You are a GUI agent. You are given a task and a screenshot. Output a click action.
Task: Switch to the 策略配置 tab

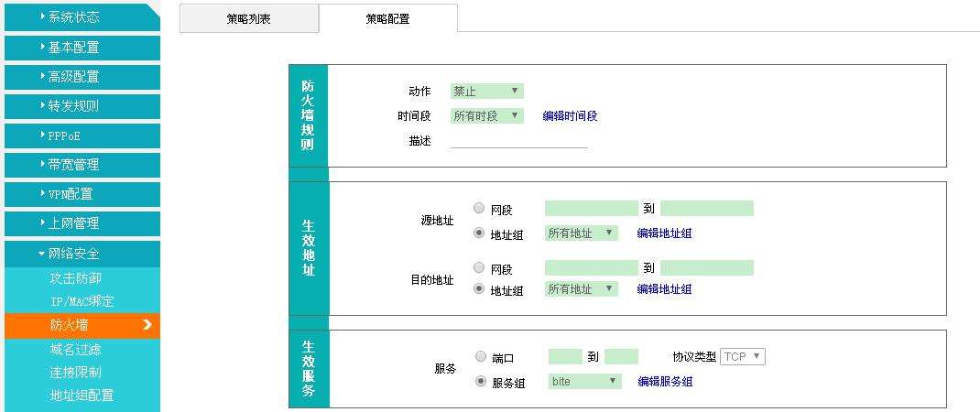387,18
